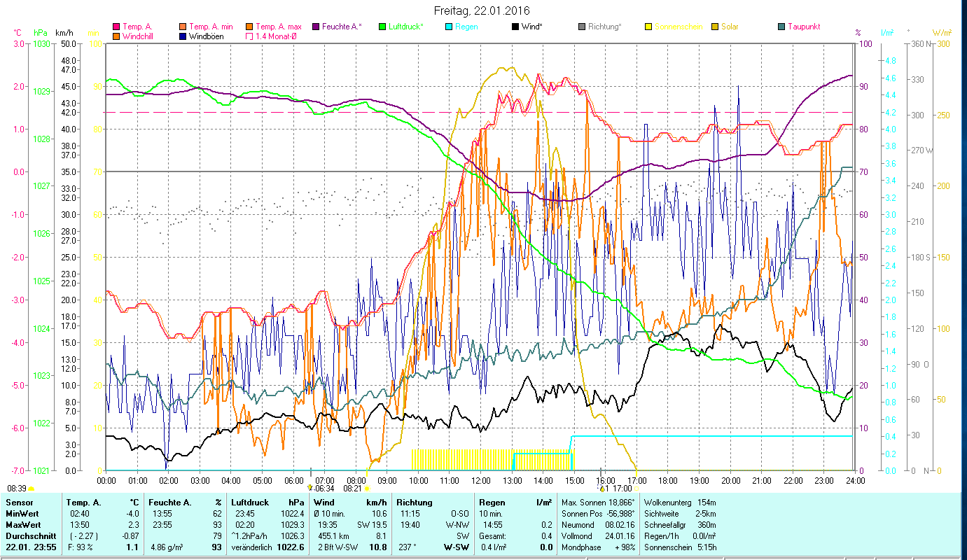Click the Temp. A. max legend swatch
This screenshot has height=560, width=967.
point(249,27)
